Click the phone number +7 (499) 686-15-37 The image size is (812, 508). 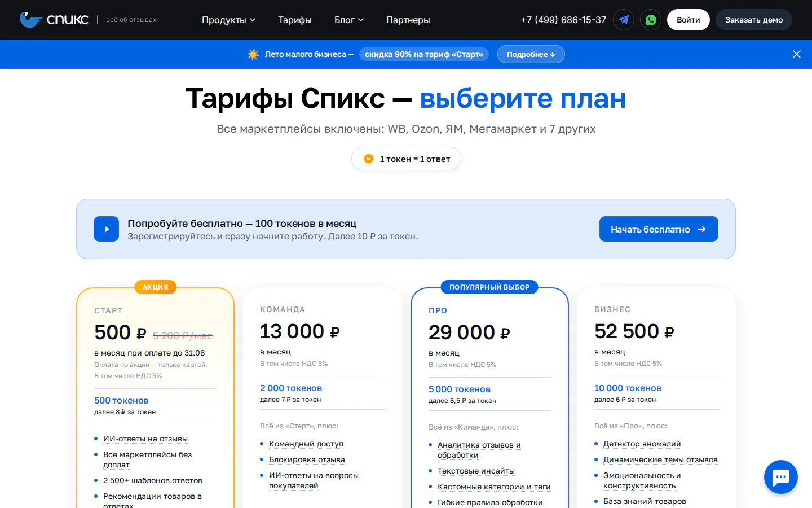click(x=563, y=20)
